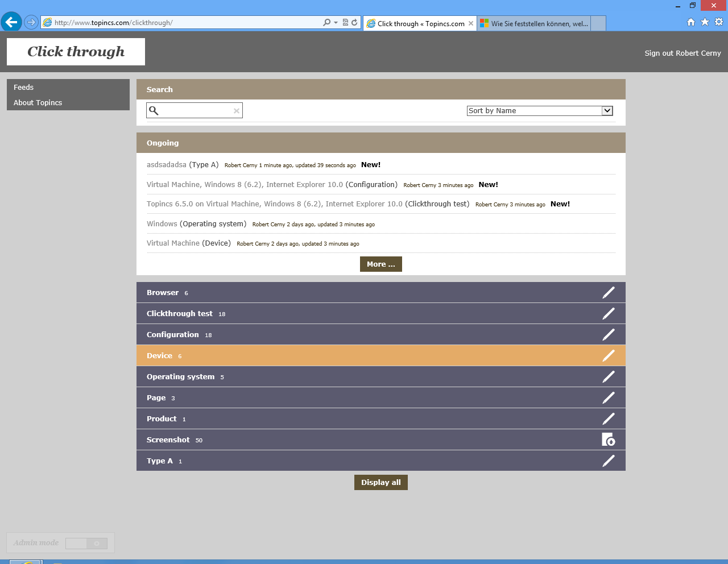This screenshot has height=564, width=728.
Task: Open Feeds in the sidebar menu
Action: click(x=24, y=88)
